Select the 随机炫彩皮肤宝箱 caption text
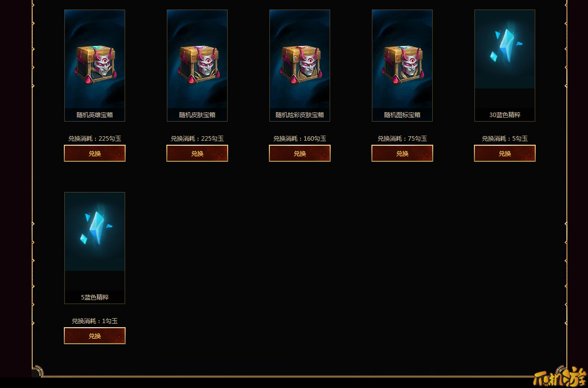The height and width of the screenshot is (388, 588). (300, 115)
